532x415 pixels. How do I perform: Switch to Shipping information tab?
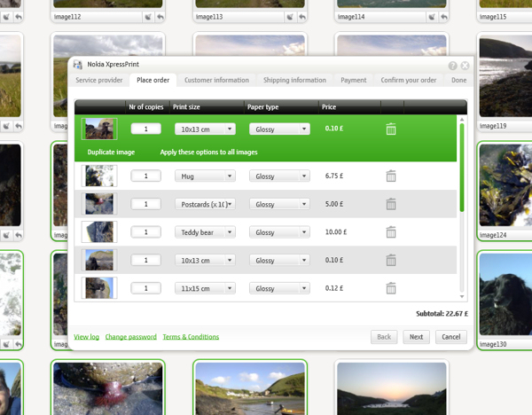point(294,80)
